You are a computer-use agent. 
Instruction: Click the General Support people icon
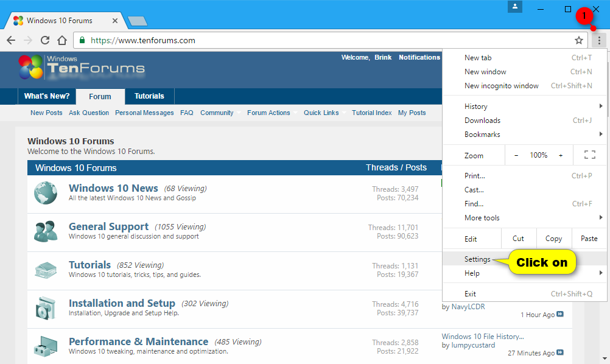point(46,231)
